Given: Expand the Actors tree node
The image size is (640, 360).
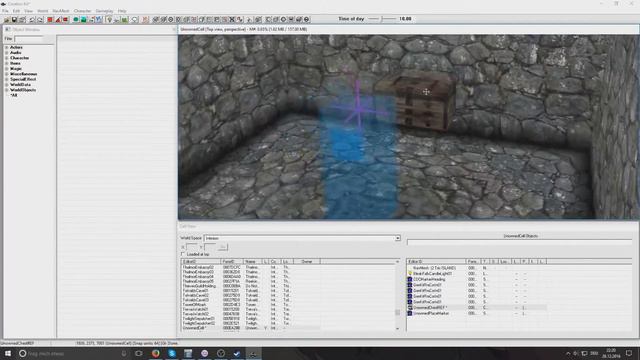Looking at the screenshot, I should pyautogui.click(x=7, y=47).
